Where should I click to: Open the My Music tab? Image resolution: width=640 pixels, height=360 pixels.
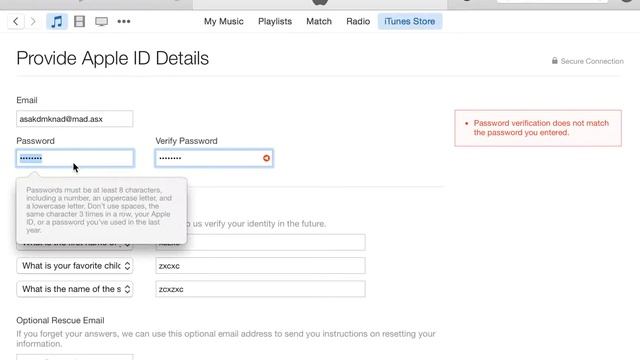pyautogui.click(x=224, y=21)
